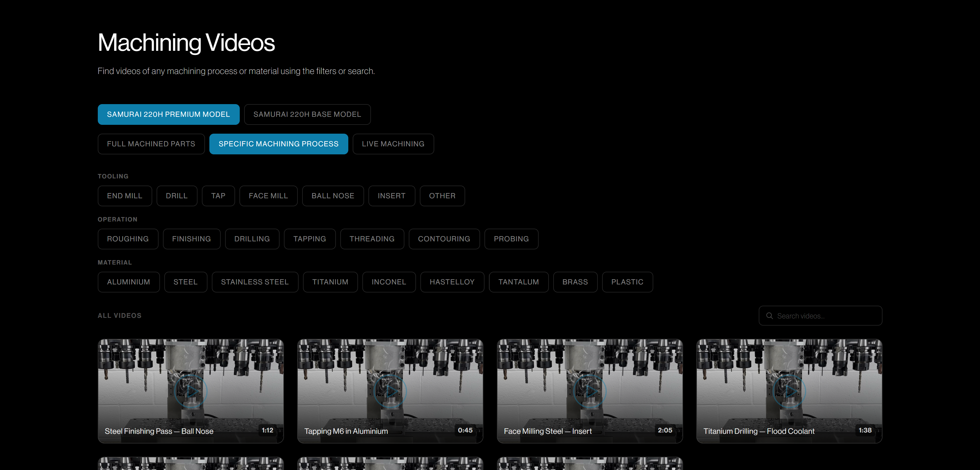This screenshot has width=980, height=470.
Task: Toggle the End Mill tooling filter
Action: tap(125, 196)
